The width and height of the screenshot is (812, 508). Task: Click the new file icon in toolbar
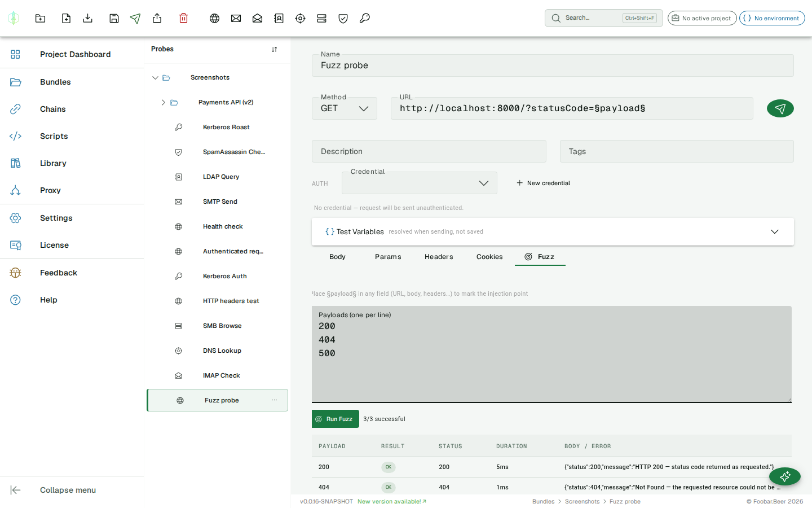66,18
